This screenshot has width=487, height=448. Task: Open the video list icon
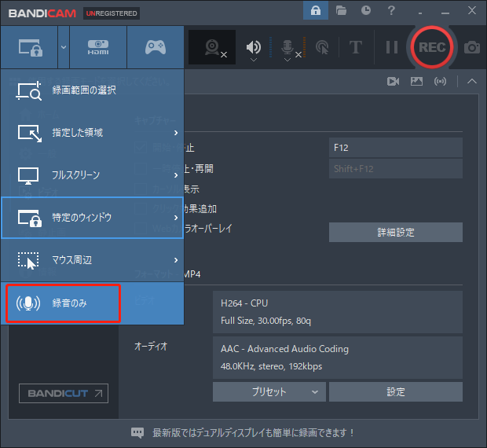click(394, 82)
